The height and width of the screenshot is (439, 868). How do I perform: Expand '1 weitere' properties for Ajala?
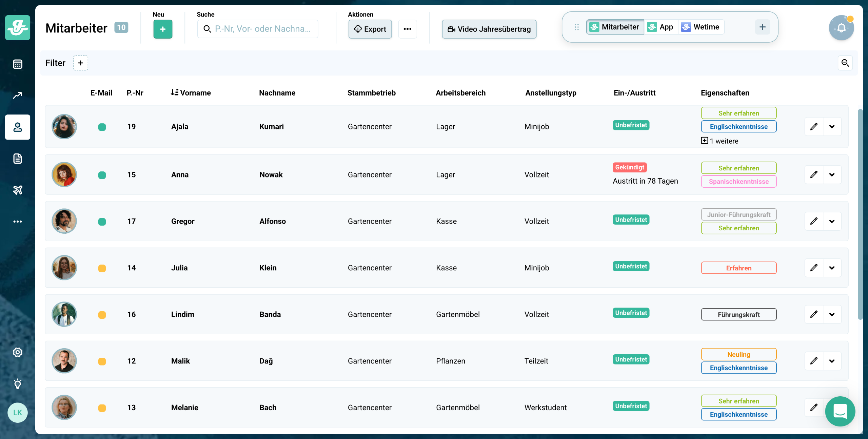(x=719, y=141)
